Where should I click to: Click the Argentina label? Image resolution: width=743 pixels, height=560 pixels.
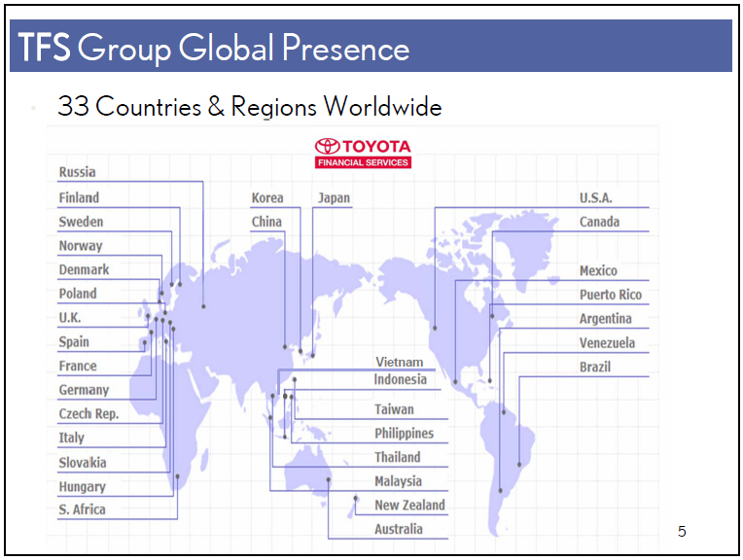tap(606, 318)
